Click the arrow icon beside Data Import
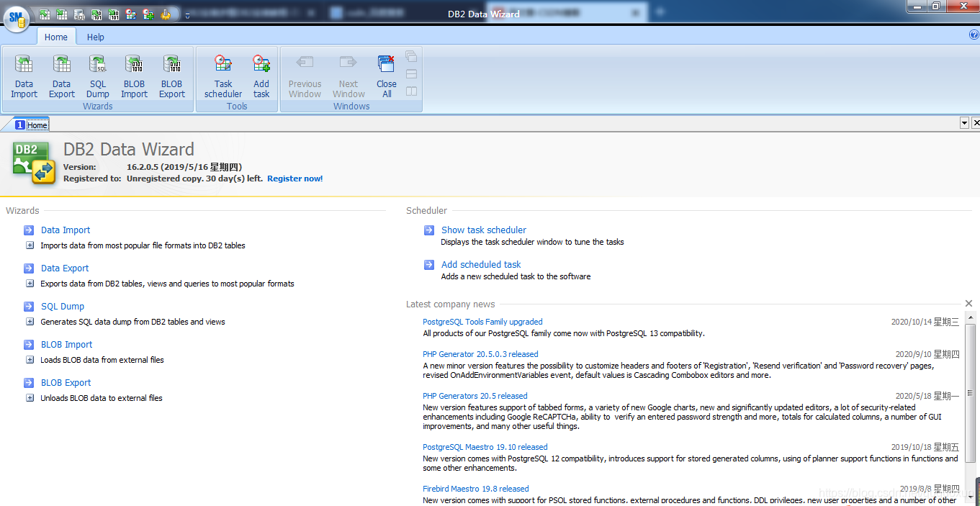This screenshot has width=980, height=506. pyautogui.click(x=29, y=230)
